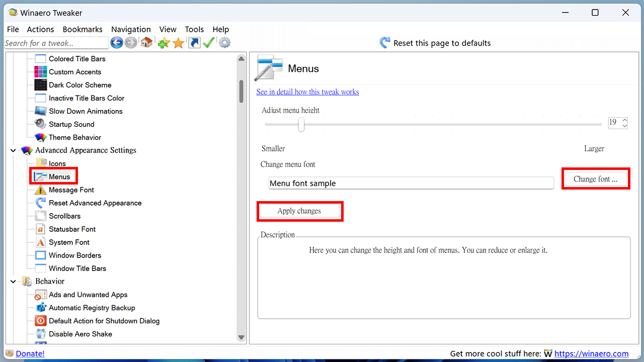The image size is (644, 362).
Task: Open bookmarks with the orange star icon
Action: [179, 43]
